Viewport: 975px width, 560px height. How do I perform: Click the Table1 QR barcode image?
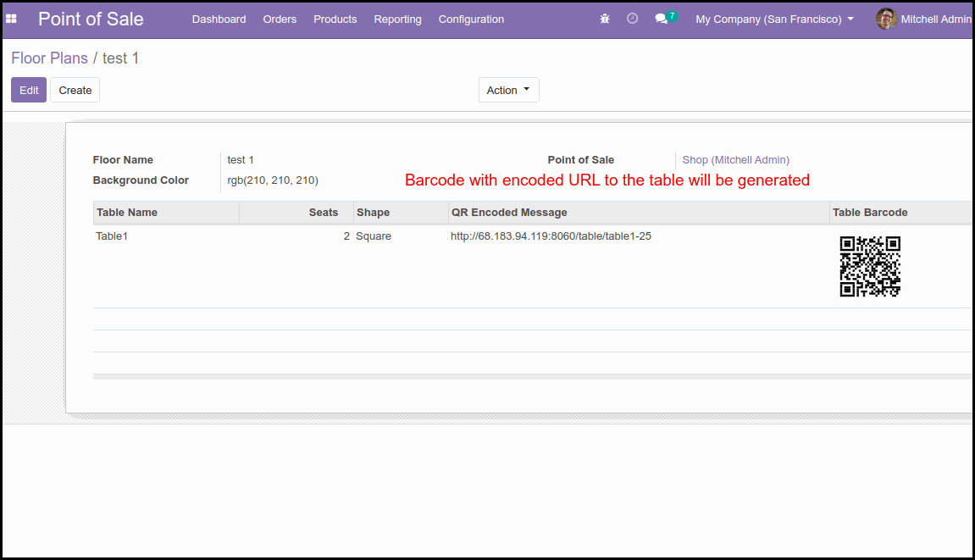[x=870, y=266]
